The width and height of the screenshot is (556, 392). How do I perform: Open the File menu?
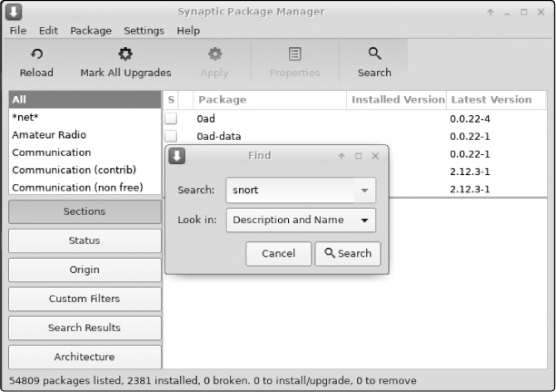point(18,31)
